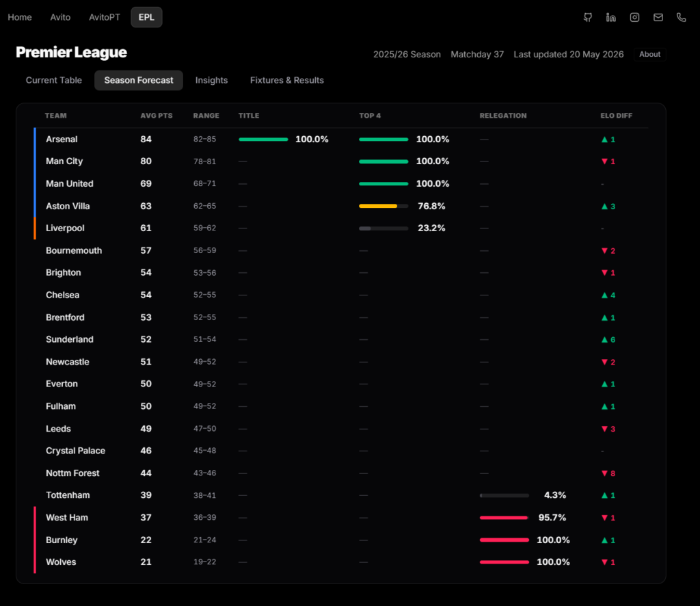Click the RELEGATION column header
The width and height of the screenshot is (700, 606).
[x=503, y=116]
